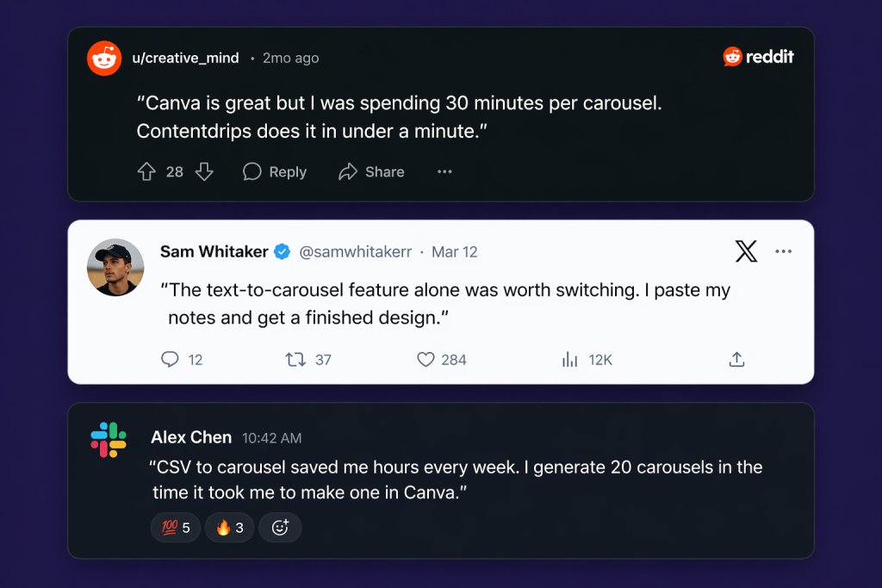Open the tweet's three-dot more menu
The image size is (882, 588).
click(783, 251)
